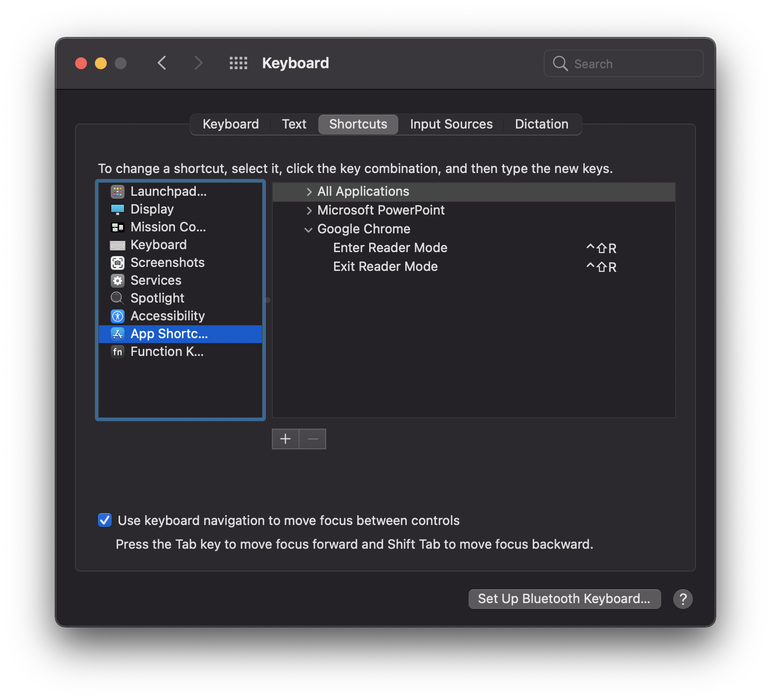The width and height of the screenshot is (771, 700).
Task: Select the Mission Co... category label
Action: pyautogui.click(x=168, y=227)
